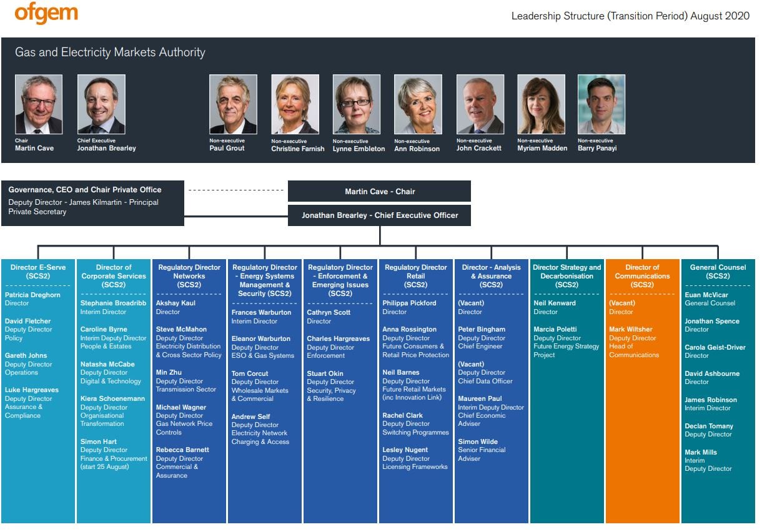Click the name 'David Fletcher'
767x532 pixels.
tap(28, 322)
